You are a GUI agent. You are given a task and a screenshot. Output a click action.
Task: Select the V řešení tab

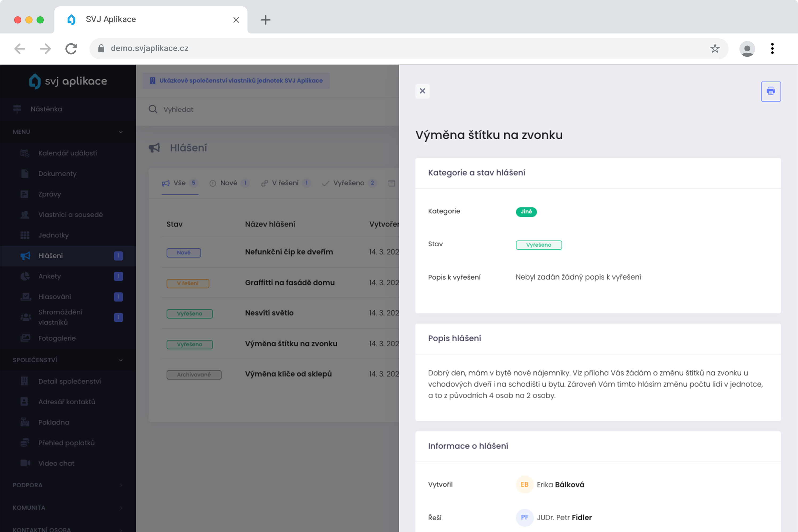click(x=285, y=183)
